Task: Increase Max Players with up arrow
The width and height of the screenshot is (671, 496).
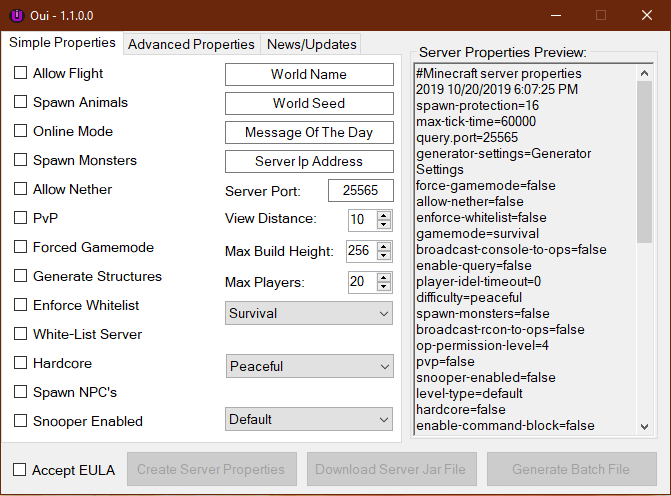Action: click(384, 278)
